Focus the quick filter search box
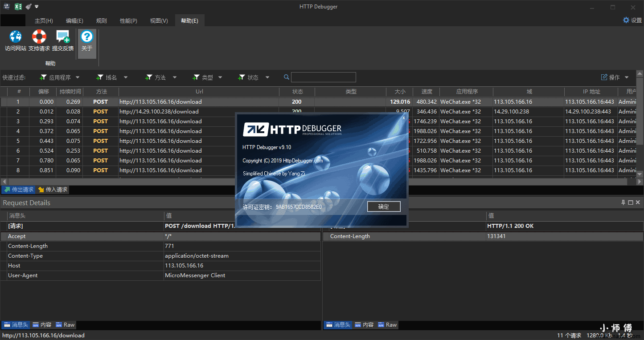This screenshot has width=644, height=340. 324,77
